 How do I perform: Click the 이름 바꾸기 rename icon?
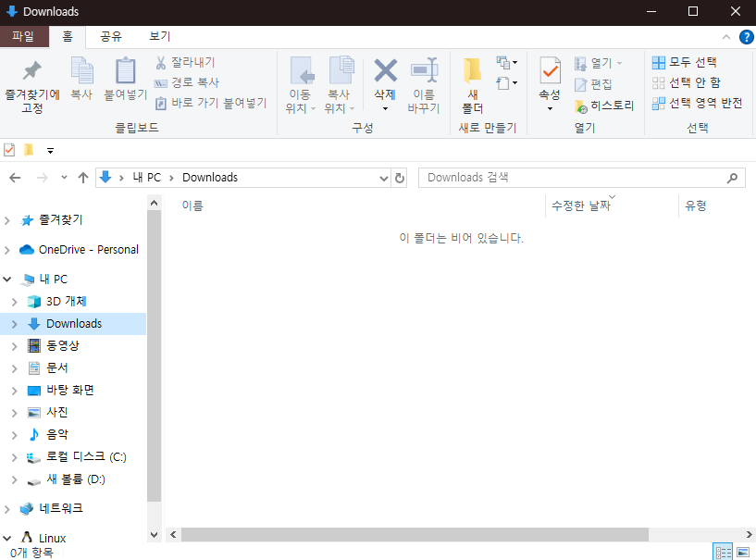(424, 70)
